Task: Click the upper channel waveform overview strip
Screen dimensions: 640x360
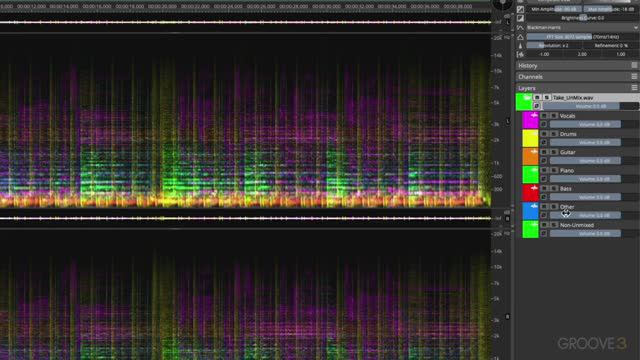Action: (245, 22)
